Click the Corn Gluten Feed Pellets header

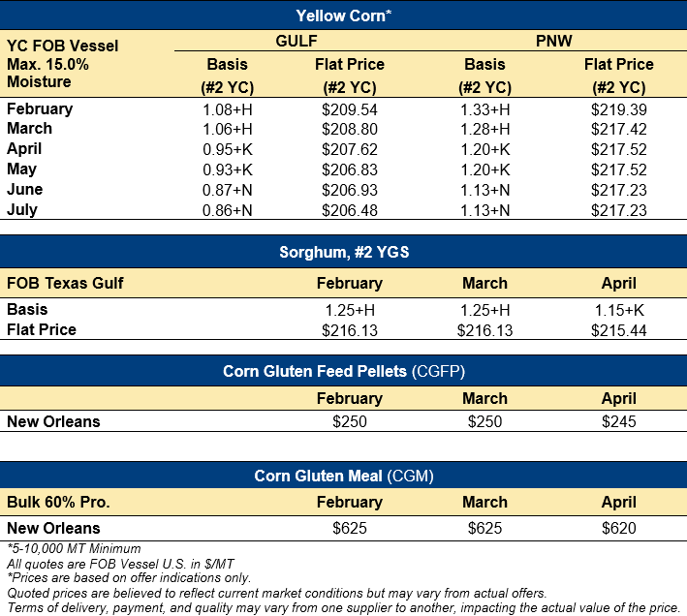[343, 371]
